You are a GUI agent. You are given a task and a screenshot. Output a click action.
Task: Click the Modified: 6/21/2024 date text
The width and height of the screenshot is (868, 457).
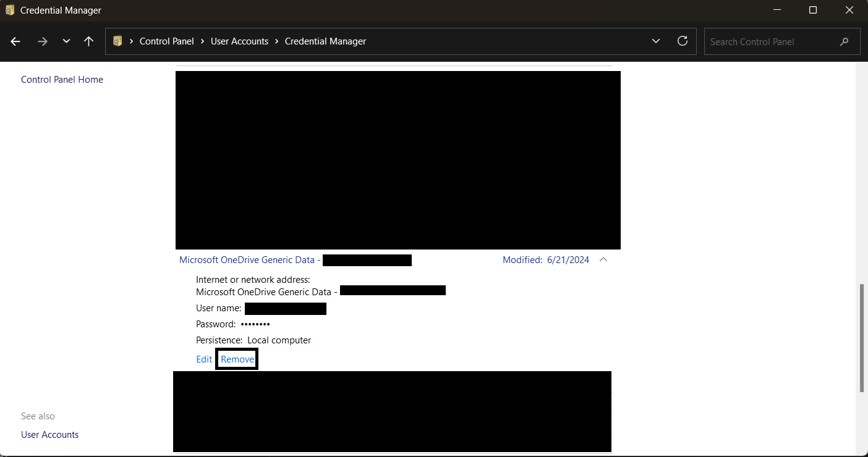tap(546, 260)
